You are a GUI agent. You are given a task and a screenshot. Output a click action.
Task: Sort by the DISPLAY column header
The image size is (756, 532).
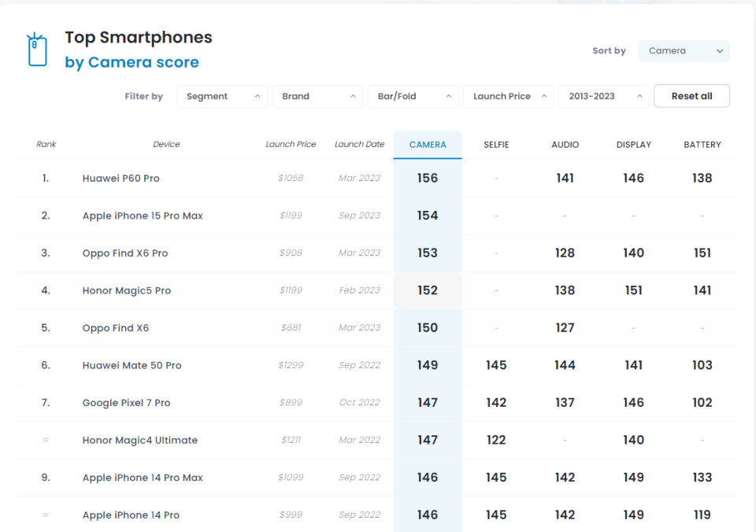633,145
